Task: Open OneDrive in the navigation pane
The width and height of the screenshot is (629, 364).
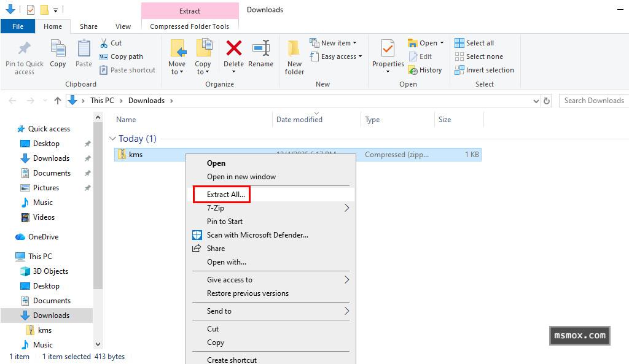Action: click(43, 237)
